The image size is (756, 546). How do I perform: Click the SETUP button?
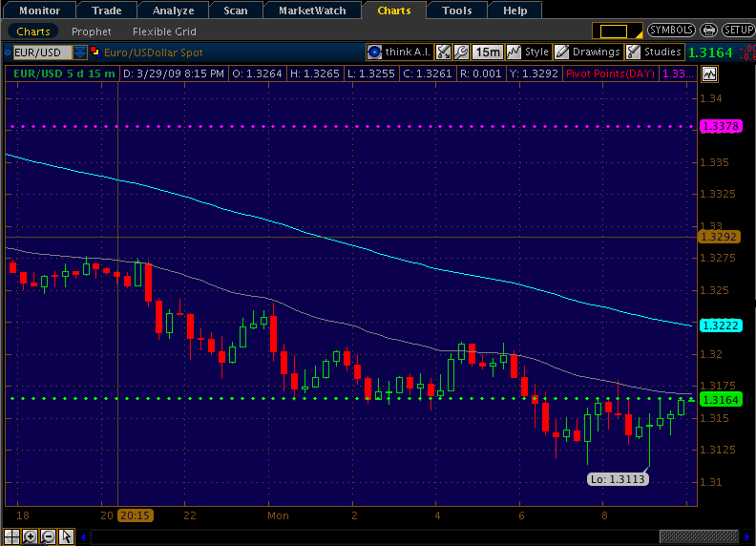737,31
